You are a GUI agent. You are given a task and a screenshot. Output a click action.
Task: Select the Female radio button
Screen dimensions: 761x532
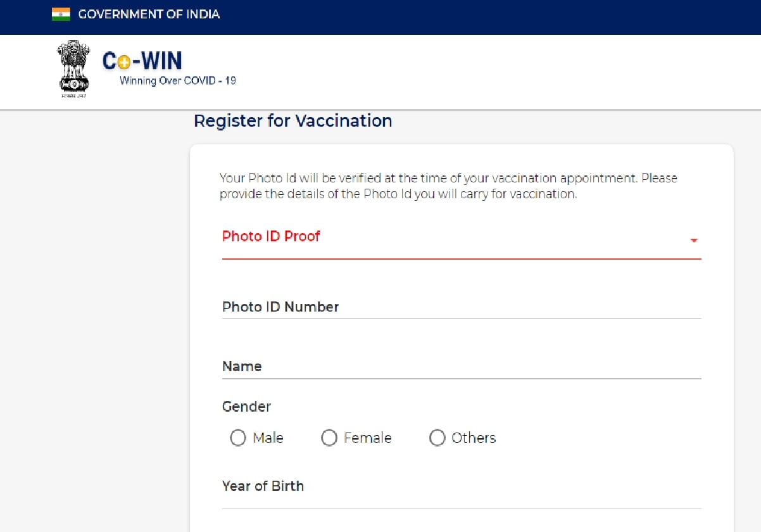pyautogui.click(x=329, y=438)
